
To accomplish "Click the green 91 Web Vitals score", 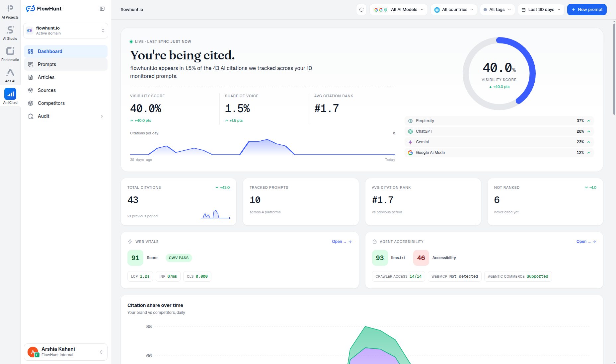I will (x=135, y=258).
